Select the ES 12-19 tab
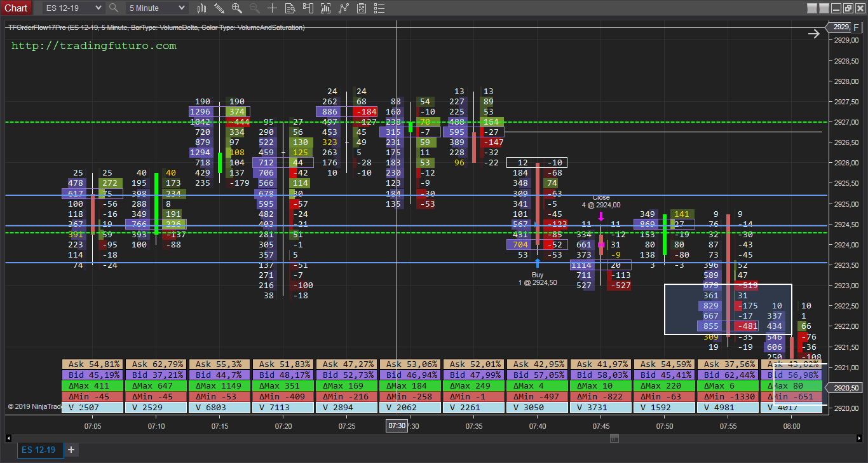The height and width of the screenshot is (463, 868). click(x=38, y=450)
